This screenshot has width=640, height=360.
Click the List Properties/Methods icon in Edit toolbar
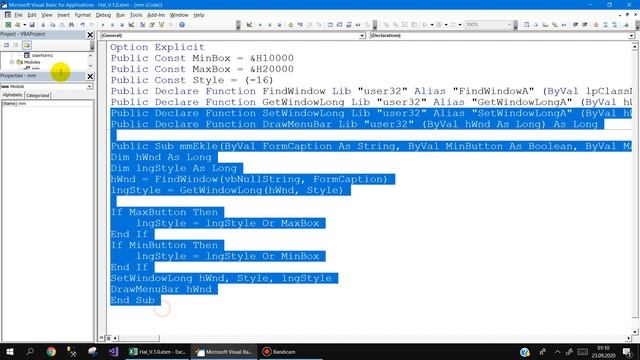coord(526,25)
